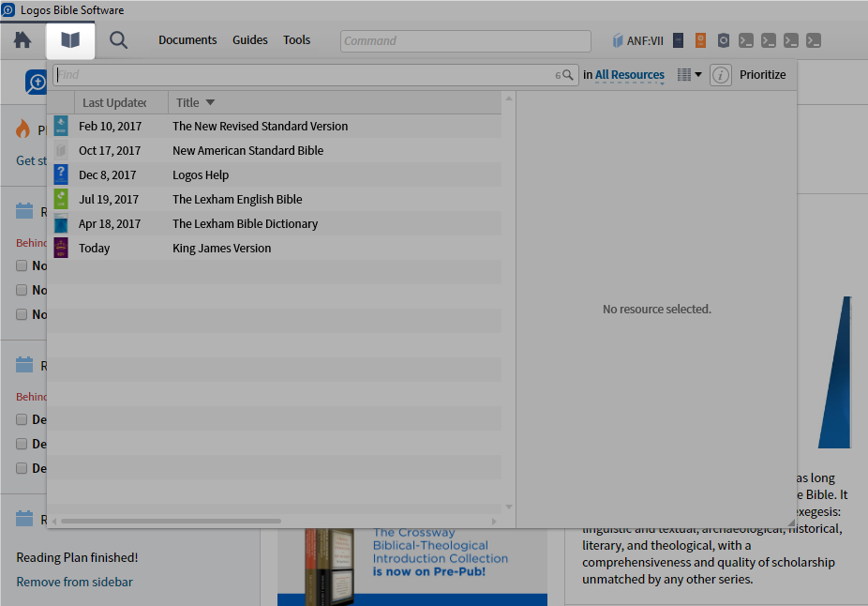Open the dark blue book shortcut icon
The image size is (868, 606).
(678, 40)
